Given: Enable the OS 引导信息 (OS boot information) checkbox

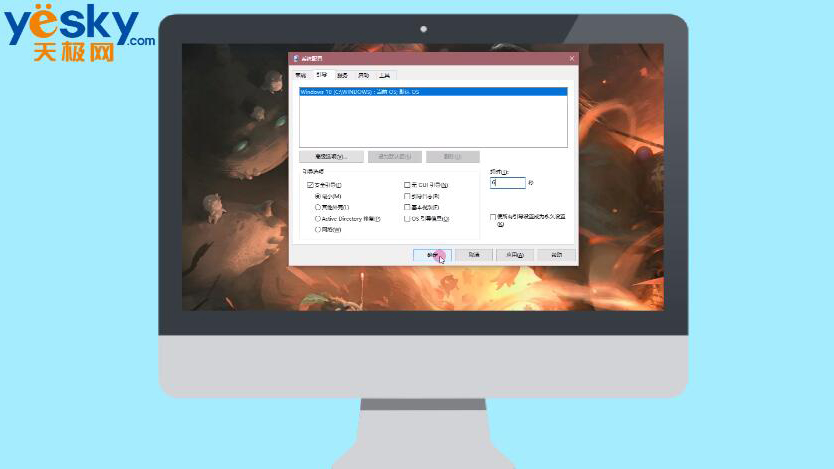Looking at the screenshot, I should click(x=407, y=219).
